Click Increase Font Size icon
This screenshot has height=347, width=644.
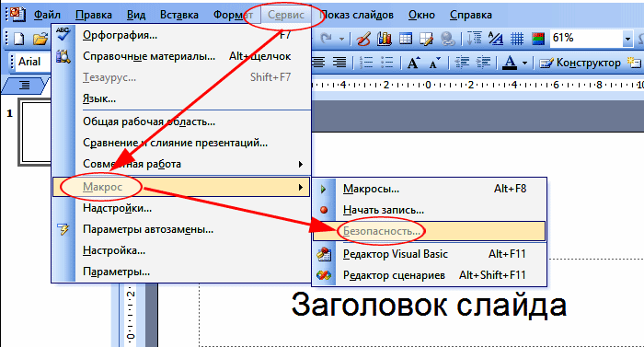[414, 63]
